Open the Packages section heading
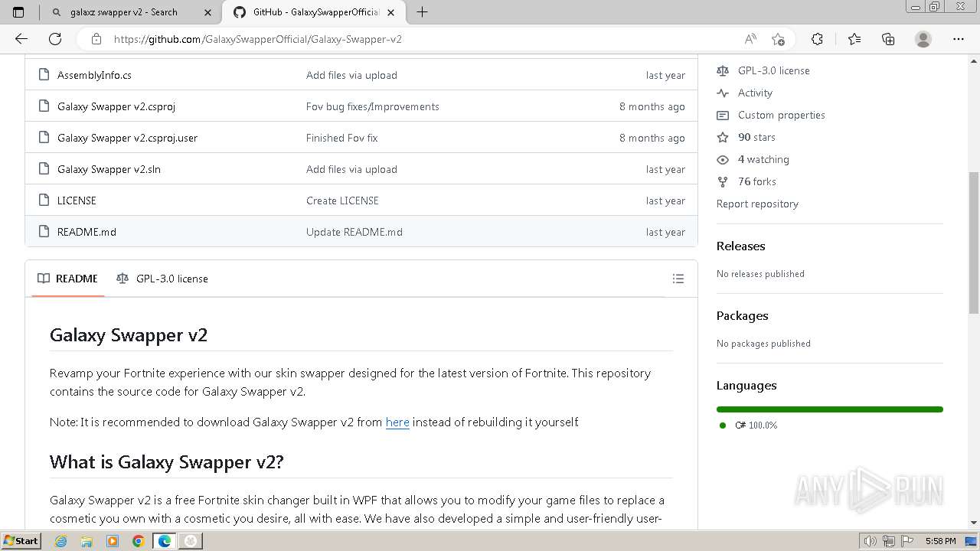 (x=742, y=315)
